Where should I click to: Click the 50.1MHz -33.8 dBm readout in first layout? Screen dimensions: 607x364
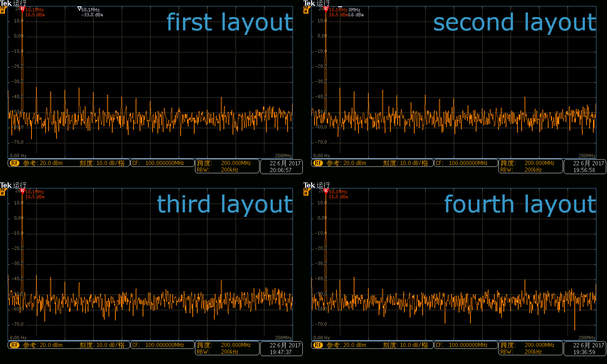click(92, 12)
